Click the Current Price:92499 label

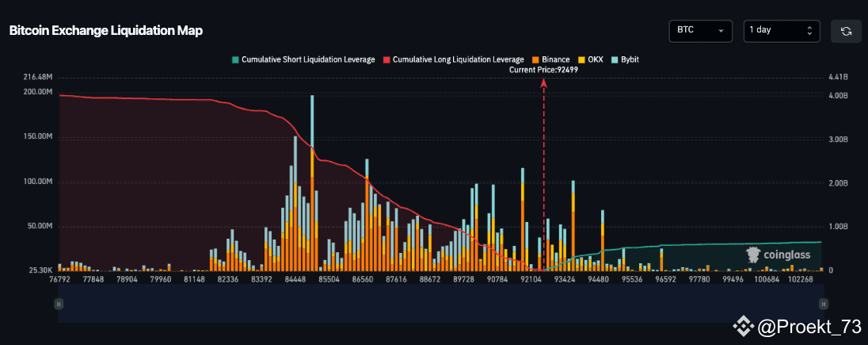[543, 70]
